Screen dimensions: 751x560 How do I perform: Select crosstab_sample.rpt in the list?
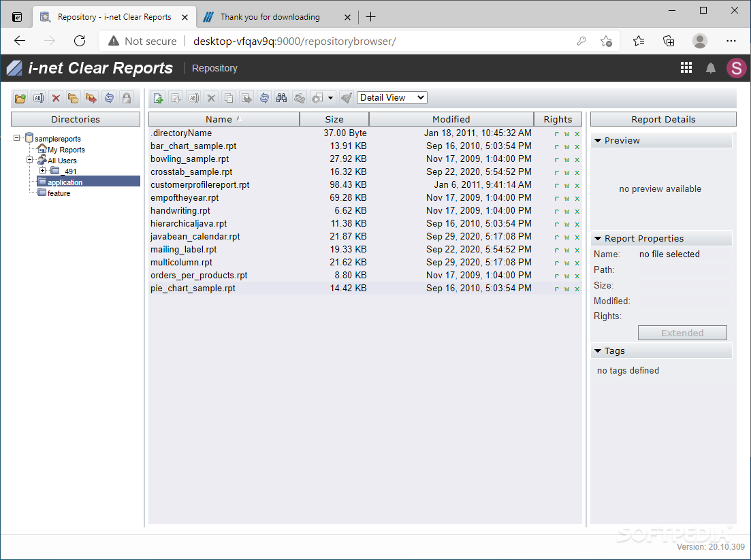[365, 172]
